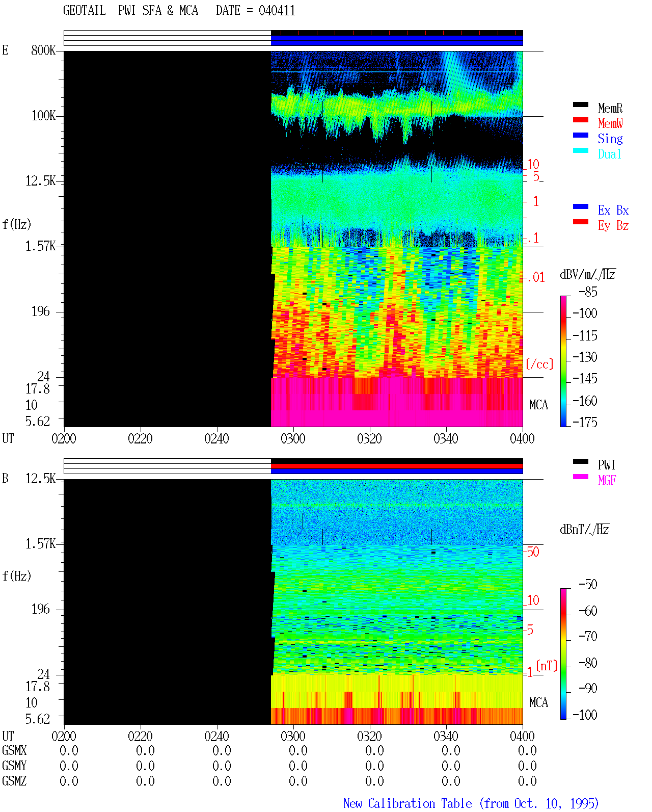Click the red Ey Bz legend swatch
652x812 pixels.
[581, 222]
